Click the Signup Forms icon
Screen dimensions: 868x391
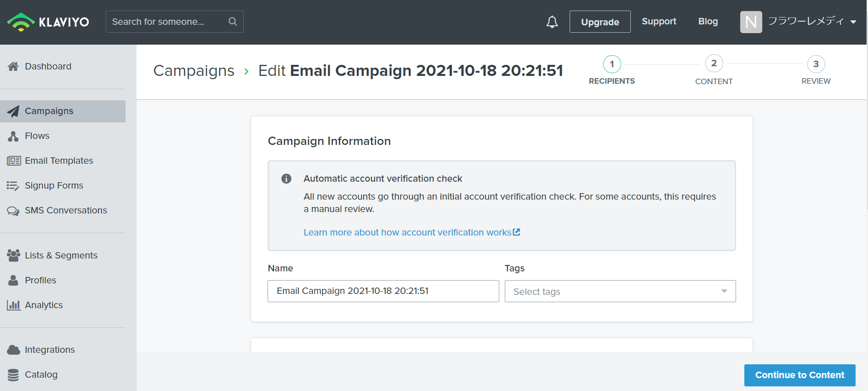click(x=13, y=185)
